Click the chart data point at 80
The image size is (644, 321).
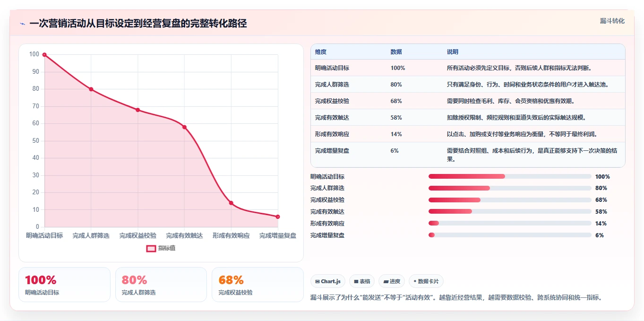click(x=91, y=89)
